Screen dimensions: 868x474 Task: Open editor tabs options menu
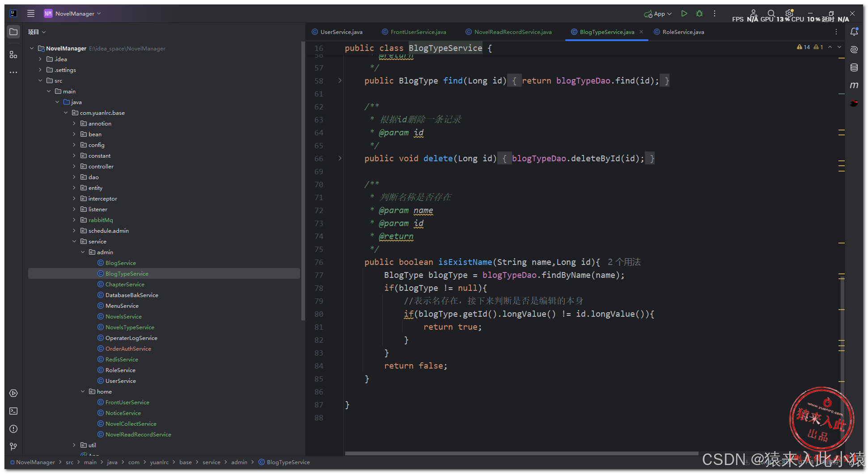point(836,32)
